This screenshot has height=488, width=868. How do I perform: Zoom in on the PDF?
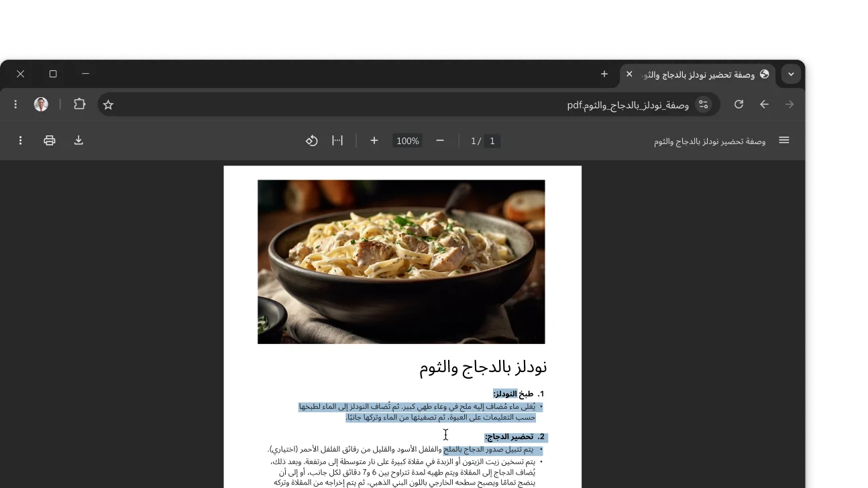[x=374, y=141]
